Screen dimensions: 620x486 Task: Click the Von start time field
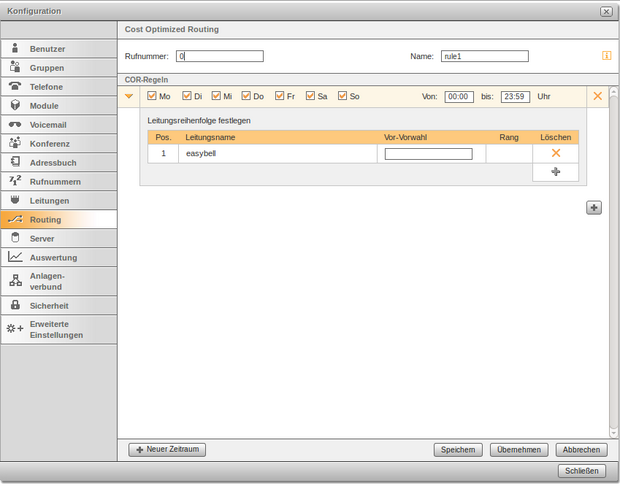click(459, 96)
